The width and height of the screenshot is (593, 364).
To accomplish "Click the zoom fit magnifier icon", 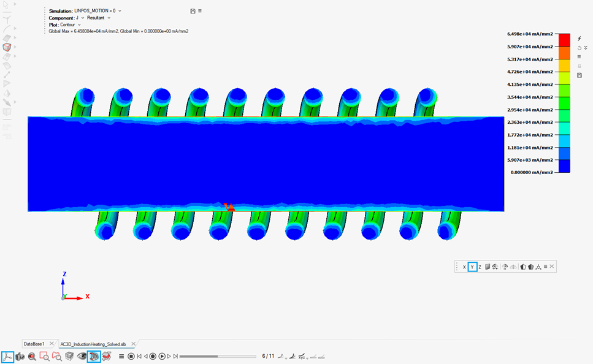I will (32, 357).
